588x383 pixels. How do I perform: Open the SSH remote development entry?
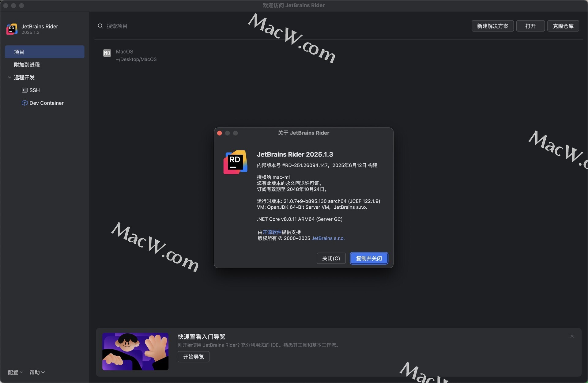44,90
